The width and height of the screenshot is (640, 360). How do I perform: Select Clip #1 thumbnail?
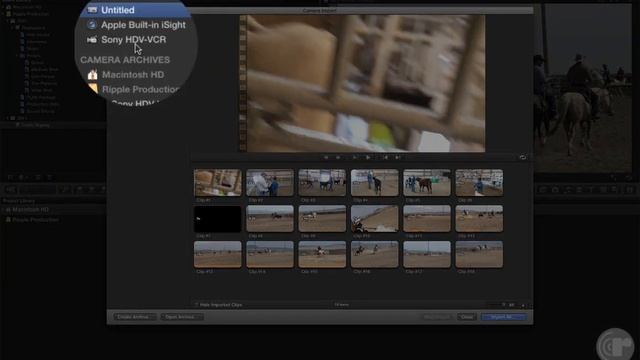point(218,183)
